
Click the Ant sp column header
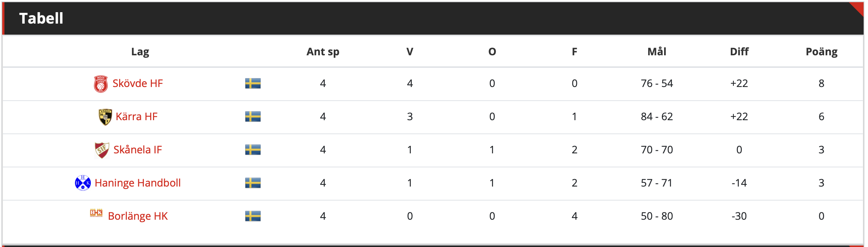pos(323,52)
